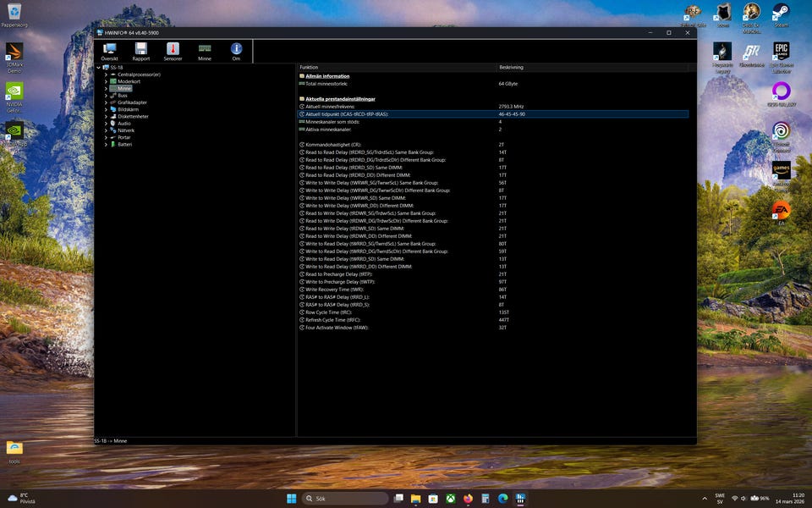Select Diskettenheter in the tree
Image resolution: width=812 pixels, height=508 pixels.
coord(133,116)
